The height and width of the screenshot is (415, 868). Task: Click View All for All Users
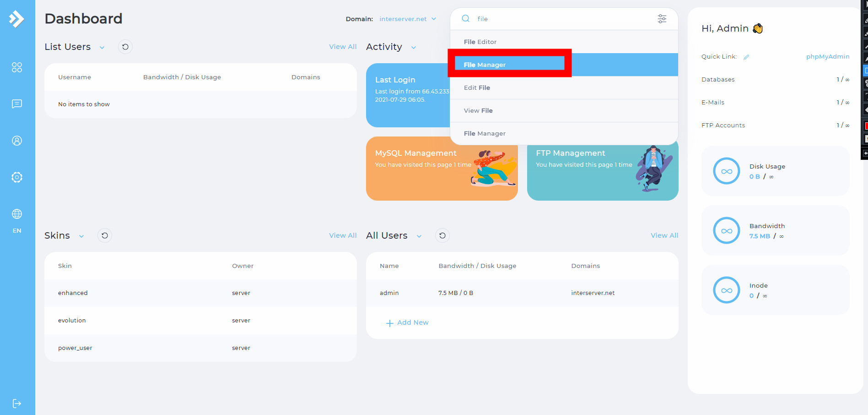pyautogui.click(x=664, y=235)
